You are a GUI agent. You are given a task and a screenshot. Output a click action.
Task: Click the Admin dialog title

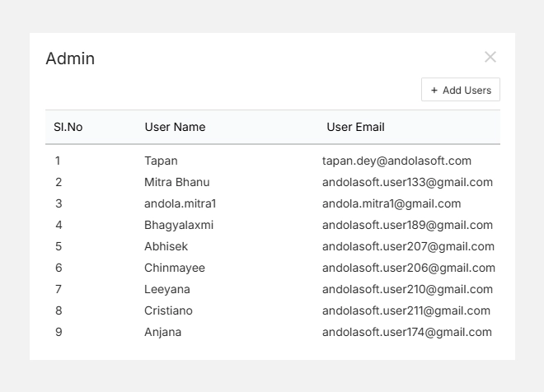pyautogui.click(x=70, y=58)
